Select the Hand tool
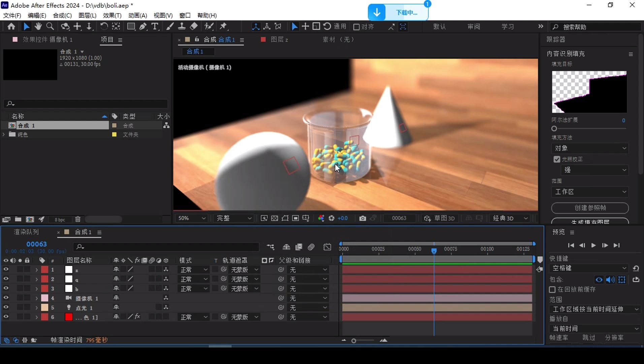644x364 pixels. (x=38, y=26)
